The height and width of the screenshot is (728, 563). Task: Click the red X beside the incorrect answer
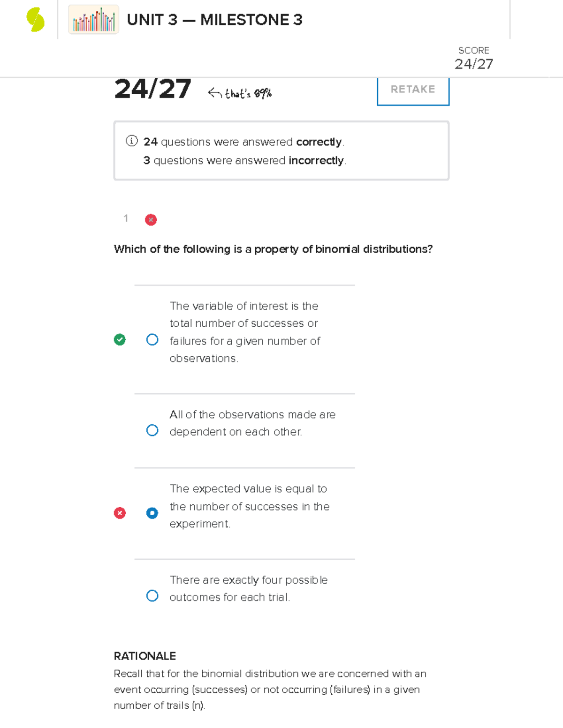point(120,513)
